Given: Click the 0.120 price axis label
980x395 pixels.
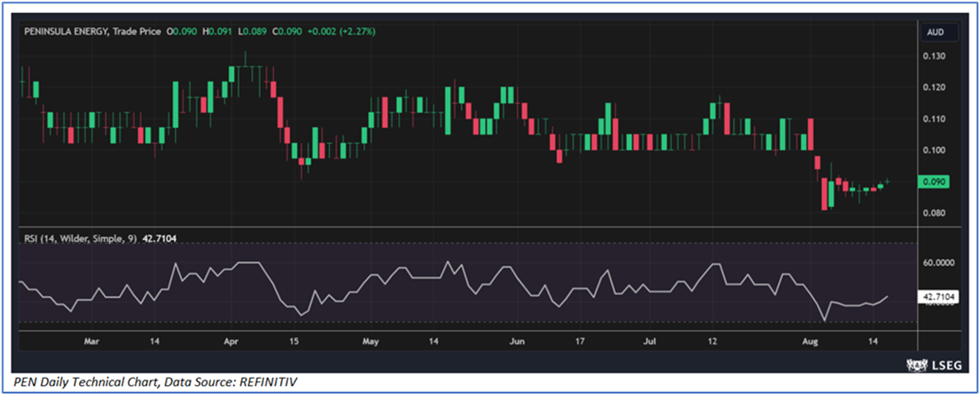Looking at the screenshot, I should [935, 88].
